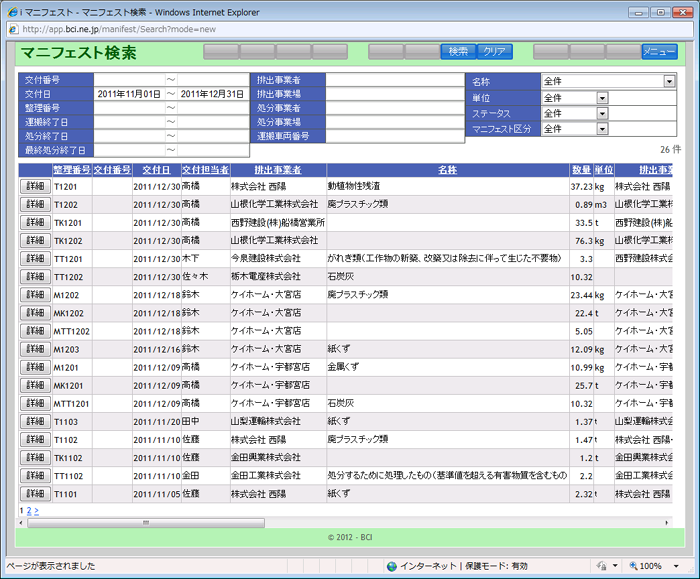This screenshot has width=700, height=579.
Task: Go to results page 2
Action: [29, 510]
